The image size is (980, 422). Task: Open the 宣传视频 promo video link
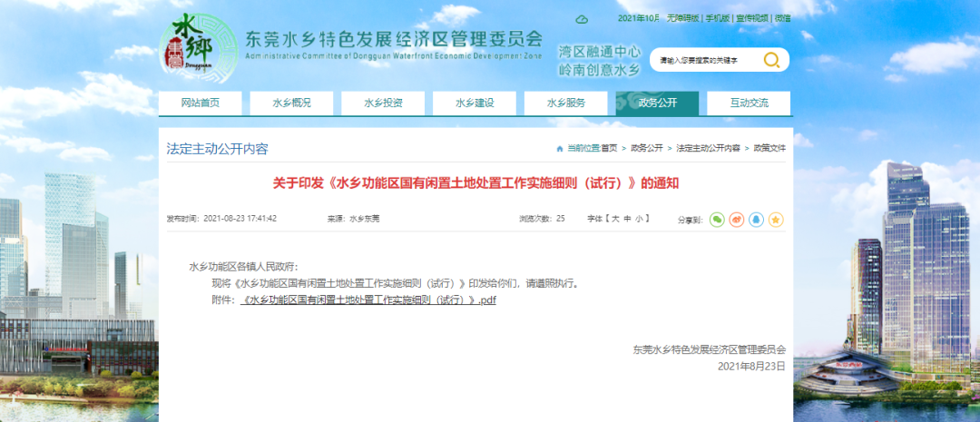[752, 18]
